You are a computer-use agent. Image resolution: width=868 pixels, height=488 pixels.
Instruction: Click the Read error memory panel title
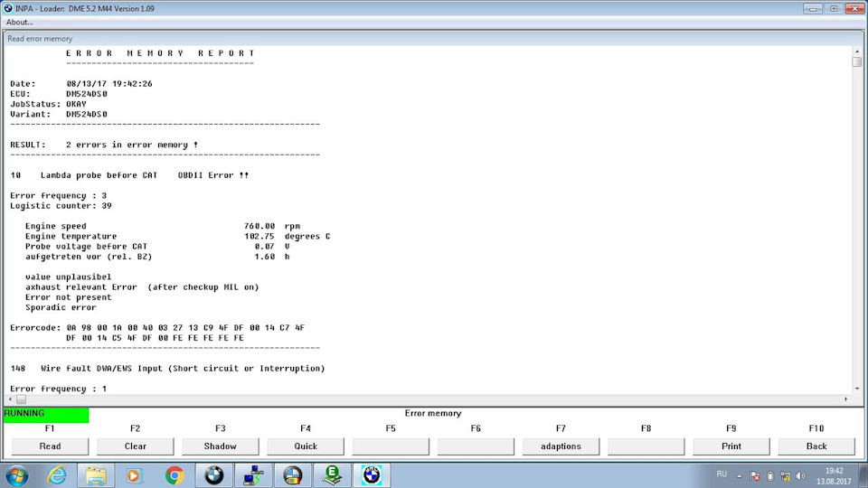pos(40,39)
